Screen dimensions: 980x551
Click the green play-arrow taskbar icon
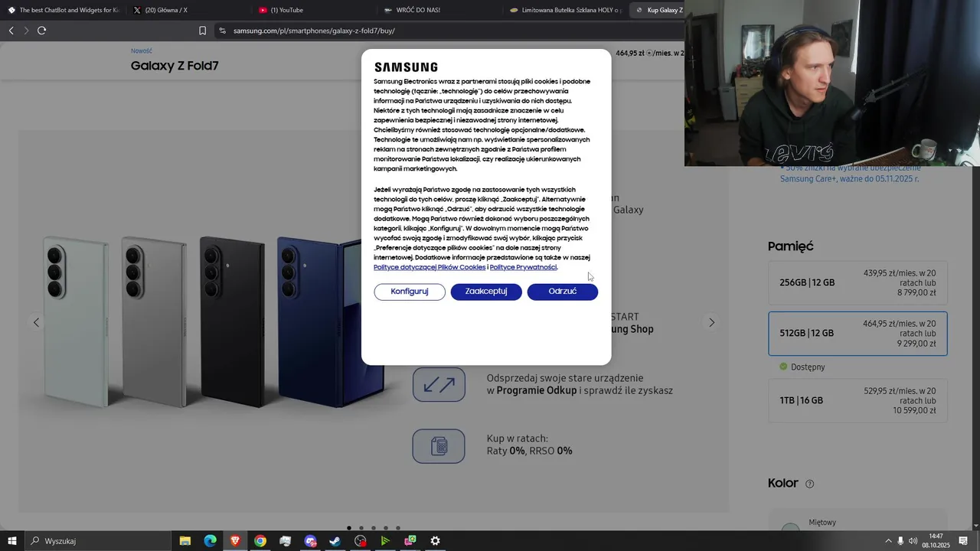tap(385, 541)
